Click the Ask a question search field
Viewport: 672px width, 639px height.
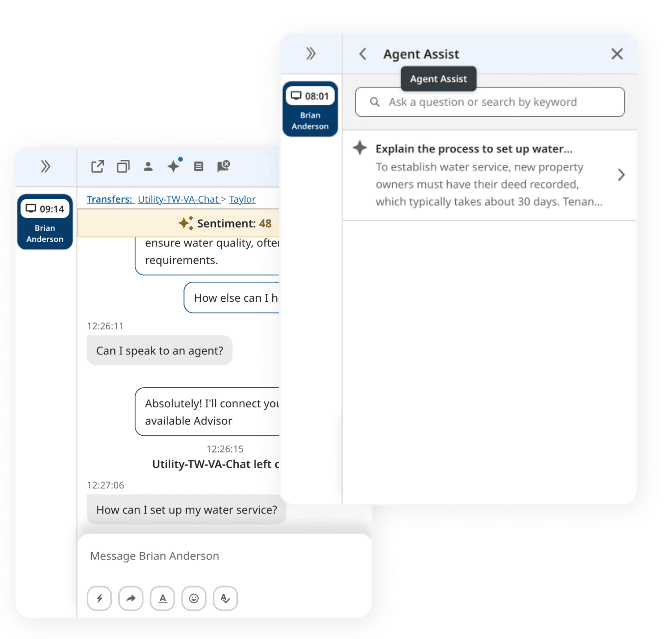[491, 102]
